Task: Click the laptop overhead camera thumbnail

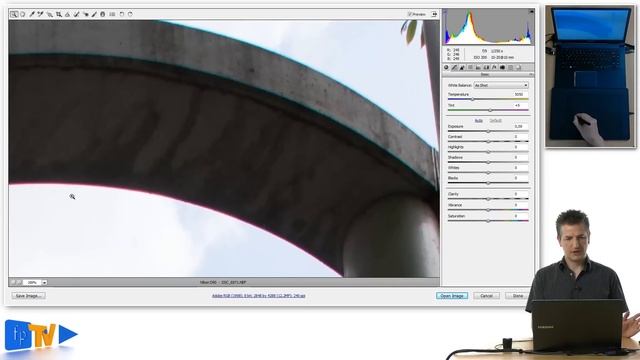Action: pos(591,77)
